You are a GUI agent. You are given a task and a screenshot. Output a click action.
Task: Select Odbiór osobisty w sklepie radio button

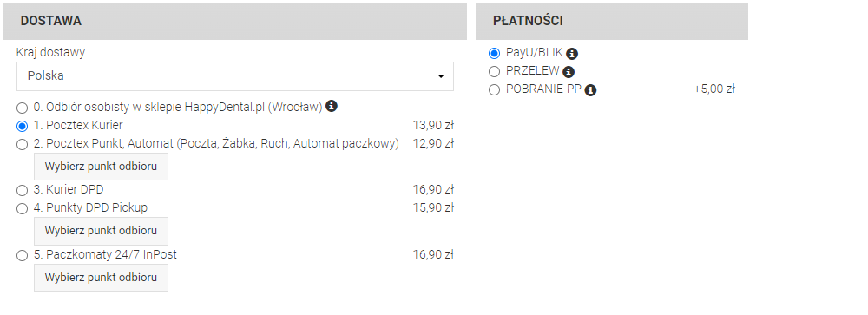click(22, 108)
